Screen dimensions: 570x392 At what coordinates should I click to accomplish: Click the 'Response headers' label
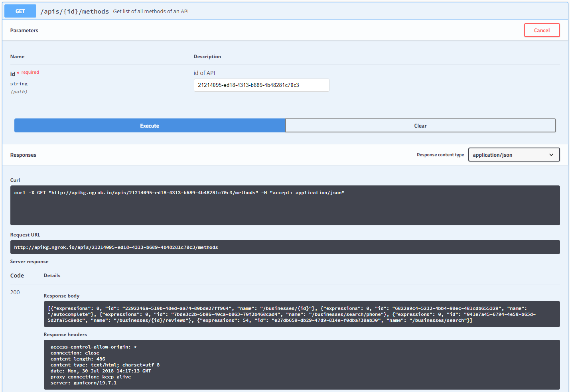tap(65, 335)
